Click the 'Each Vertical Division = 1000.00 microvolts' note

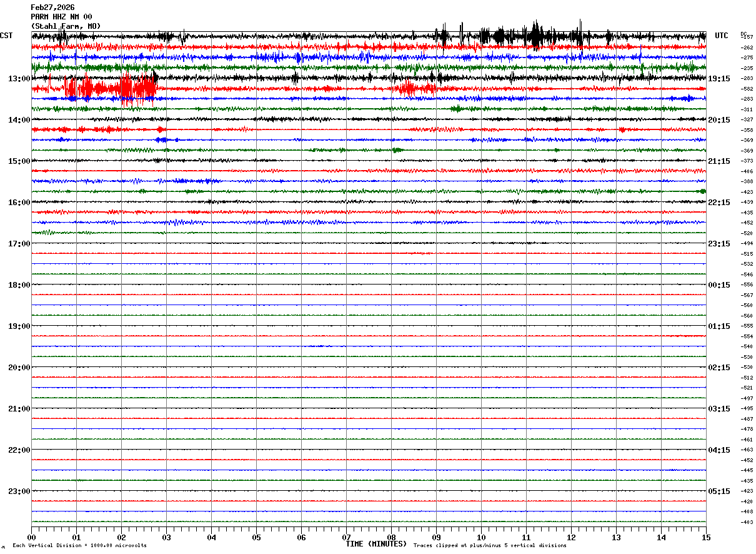(x=79, y=546)
